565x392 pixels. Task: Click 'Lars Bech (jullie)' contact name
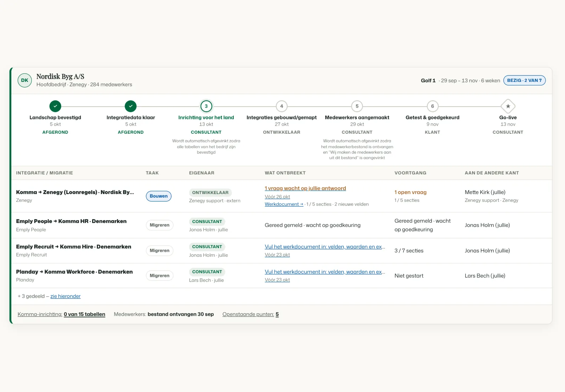485,276
